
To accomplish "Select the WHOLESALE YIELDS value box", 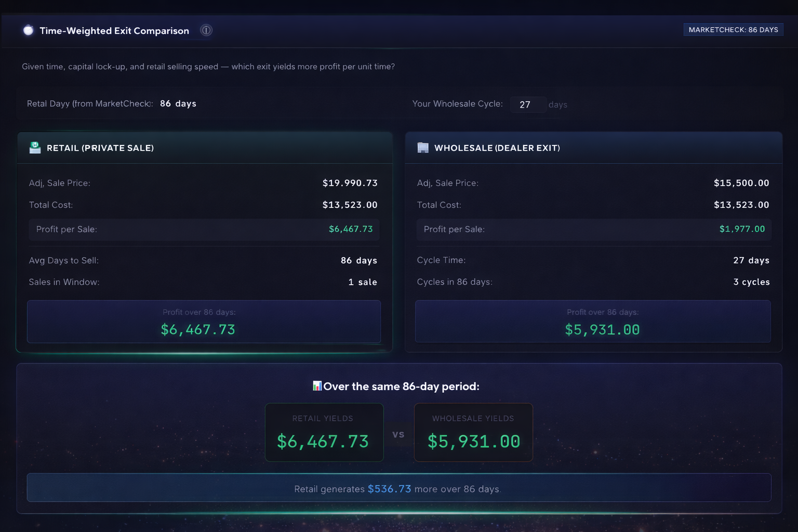I will pyautogui.click(x=473, y=432).
